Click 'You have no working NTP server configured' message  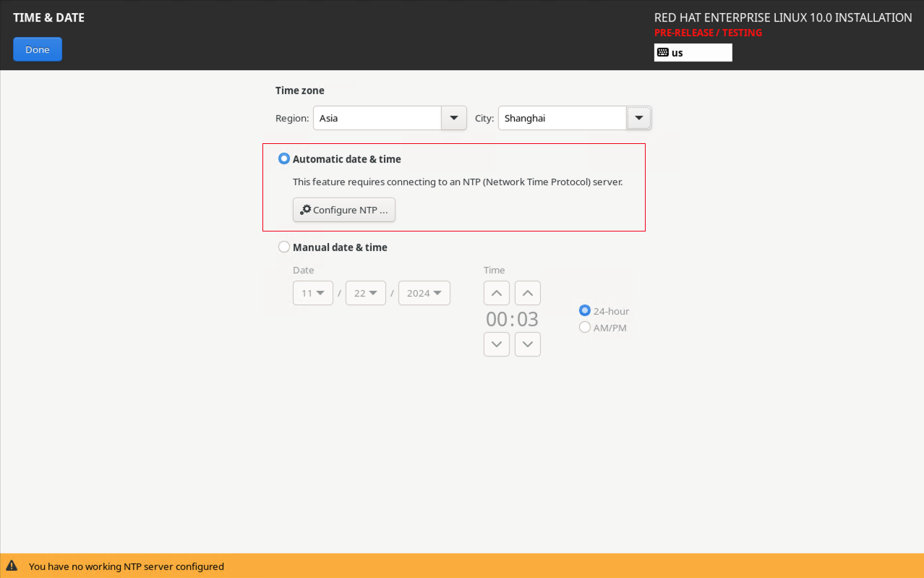[x=127, y=566]
